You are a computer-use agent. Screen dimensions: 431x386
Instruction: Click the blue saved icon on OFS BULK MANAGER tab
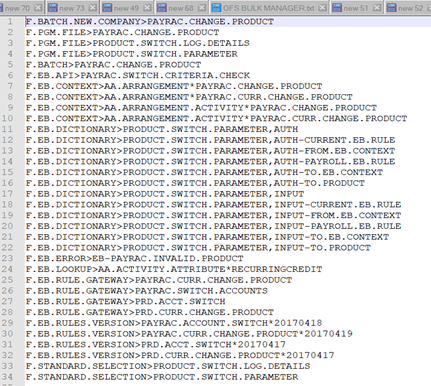click(x=216, y=8)
